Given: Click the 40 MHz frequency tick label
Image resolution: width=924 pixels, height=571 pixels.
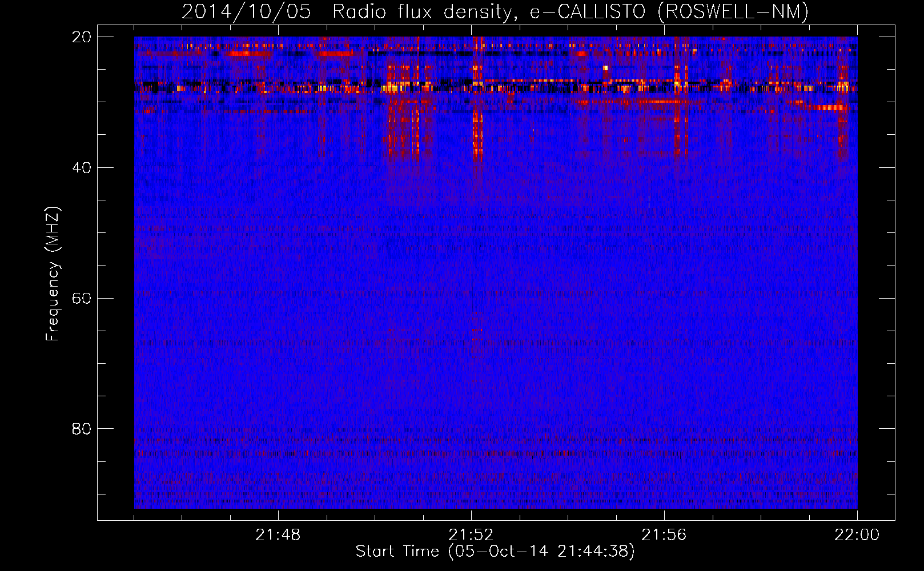Looking at the screenshot, I should (x=82, y=168).
